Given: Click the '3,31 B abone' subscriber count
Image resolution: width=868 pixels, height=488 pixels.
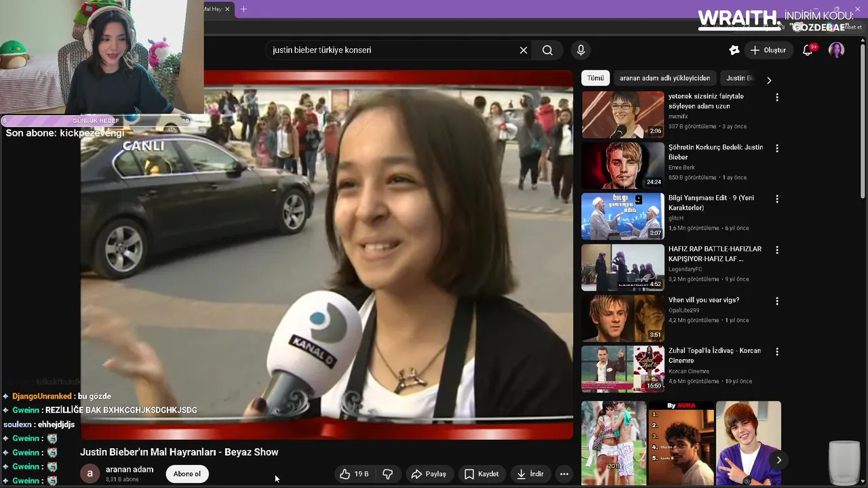Looking at the screenshot, I should [x=122, y=479].
